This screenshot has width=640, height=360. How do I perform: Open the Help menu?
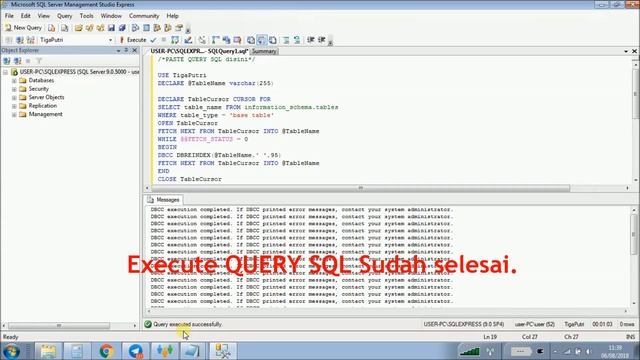172,16
